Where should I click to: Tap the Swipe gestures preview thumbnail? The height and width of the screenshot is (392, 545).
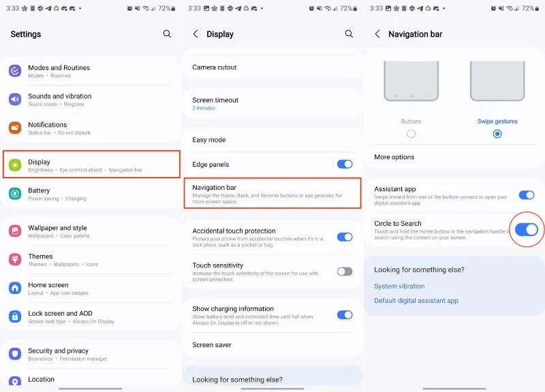click(x=497, y=81)
